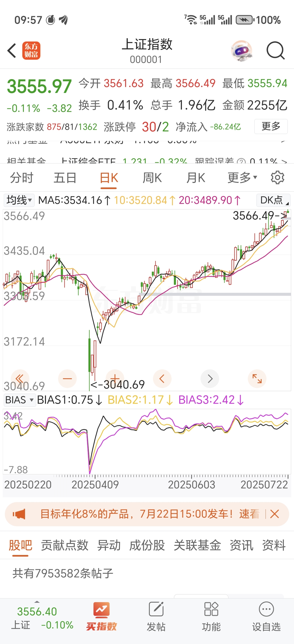
Task: Tap the back arrow icon
Action: pos(11,51)
